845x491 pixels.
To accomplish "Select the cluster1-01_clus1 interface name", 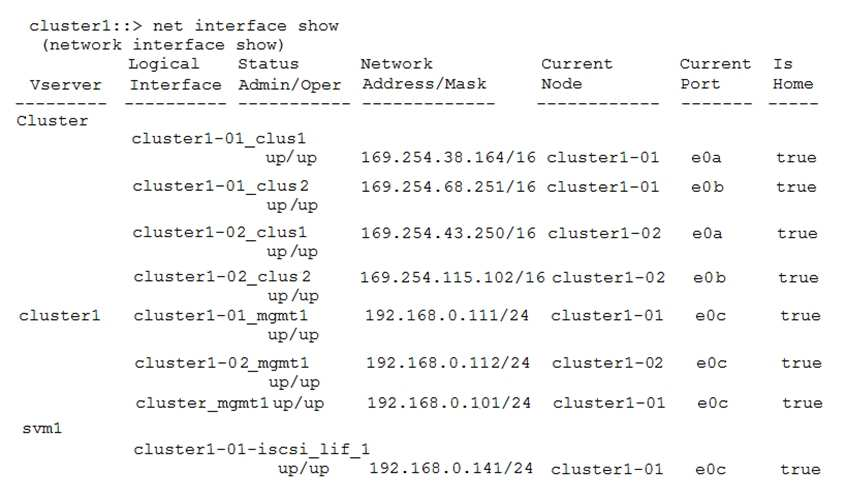I will [x=219, y=138].
